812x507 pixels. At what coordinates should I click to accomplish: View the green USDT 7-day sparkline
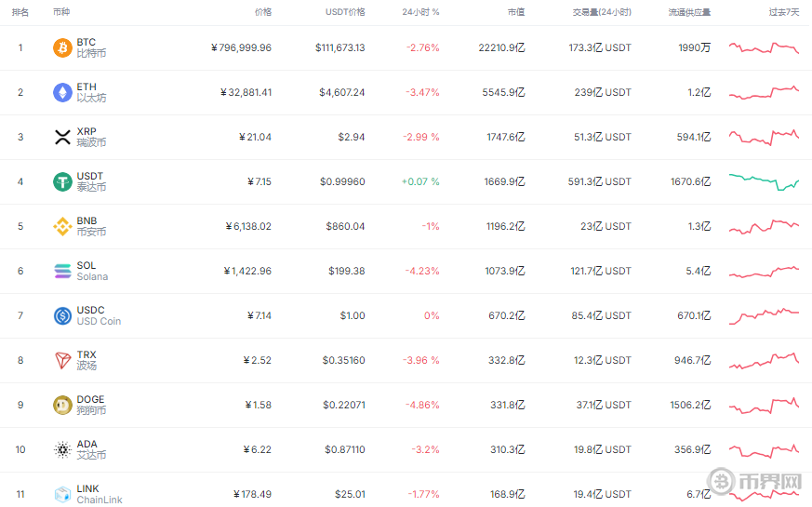click(x=764, y=181)
